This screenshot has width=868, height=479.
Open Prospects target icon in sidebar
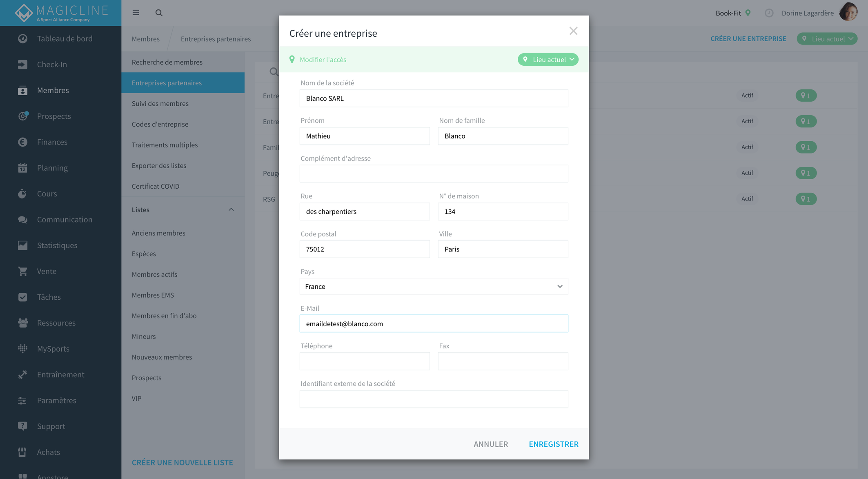coord(23,116)
